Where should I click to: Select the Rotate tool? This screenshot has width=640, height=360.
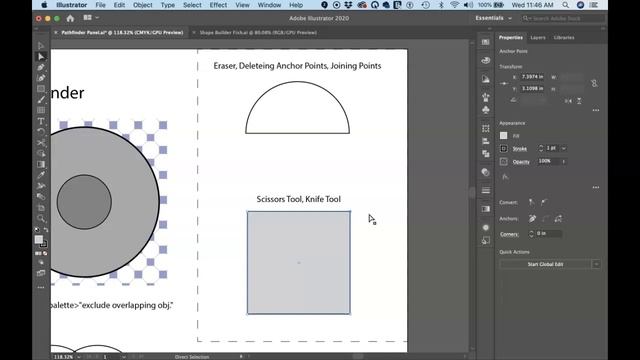pyautogui.click(x=41, y=132)
